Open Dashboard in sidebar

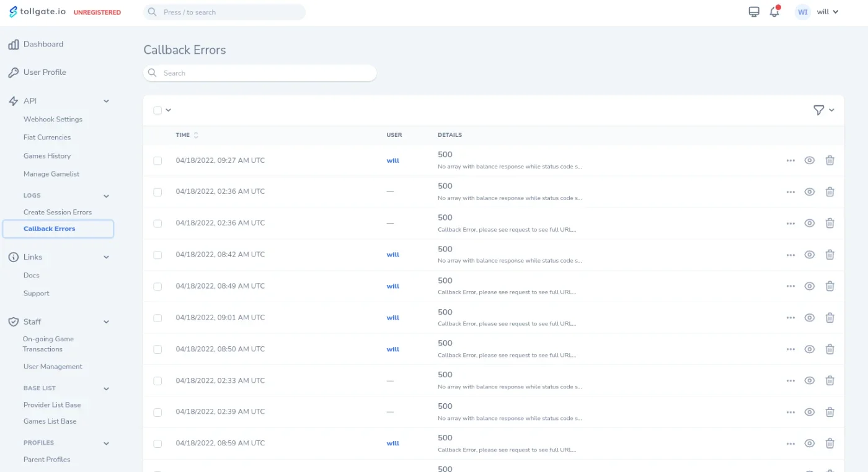tap(43, 44)
